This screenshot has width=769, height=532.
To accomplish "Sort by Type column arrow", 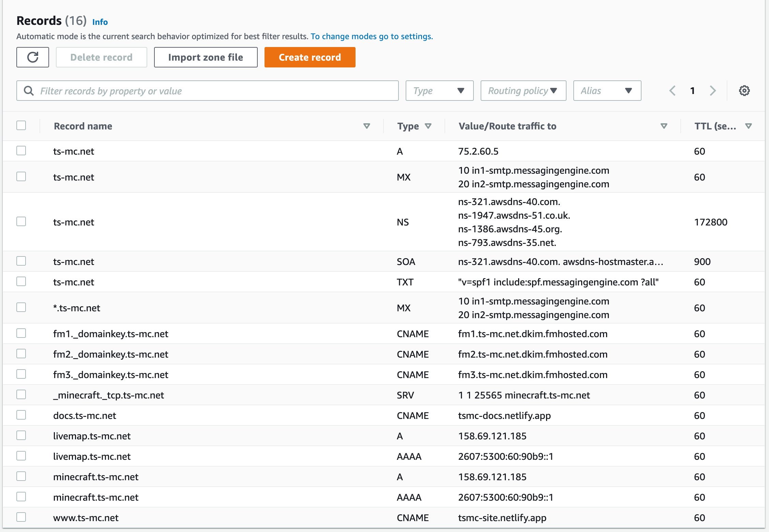I will pos(428,126).
